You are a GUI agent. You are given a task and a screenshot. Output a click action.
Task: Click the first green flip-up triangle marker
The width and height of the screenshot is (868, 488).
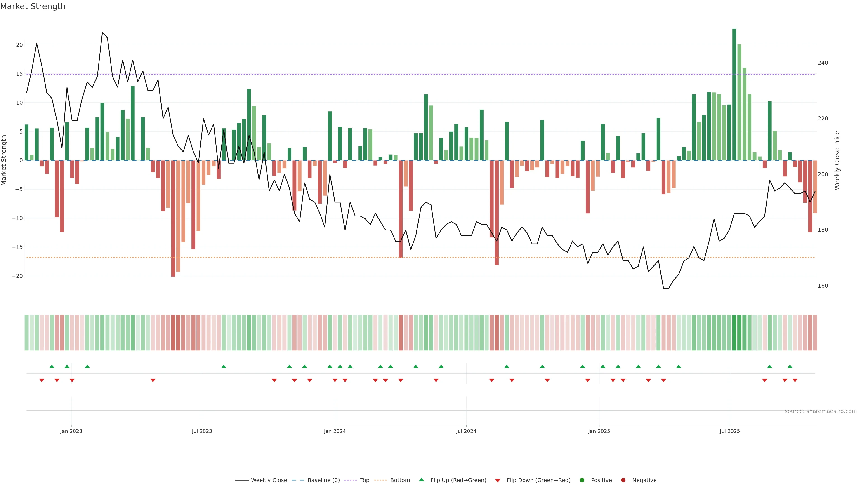(x=52, y=366)
